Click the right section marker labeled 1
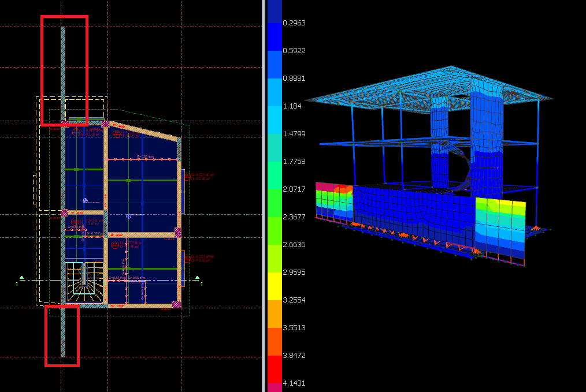586x392 pixels. coord(199,281)
